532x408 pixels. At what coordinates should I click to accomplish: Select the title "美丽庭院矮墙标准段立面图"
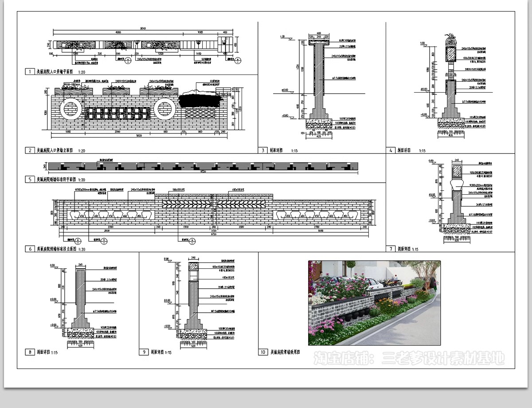[56, 249]
